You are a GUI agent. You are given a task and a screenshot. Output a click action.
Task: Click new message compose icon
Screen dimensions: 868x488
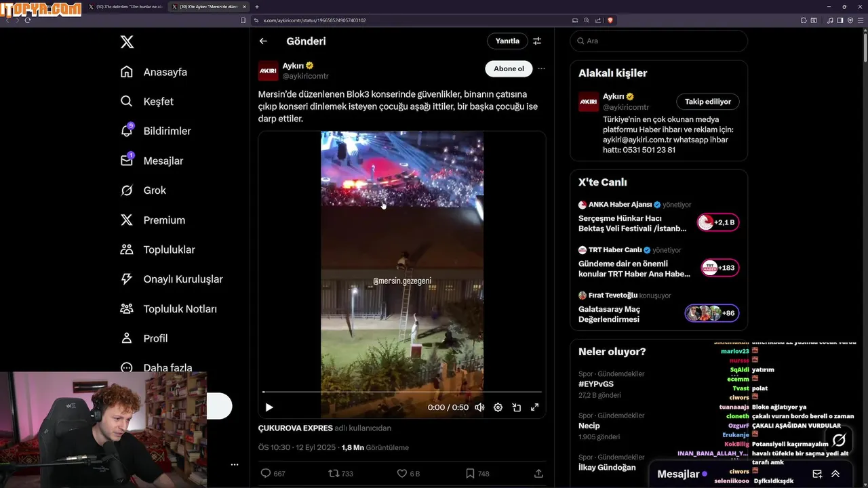[817, 474]
